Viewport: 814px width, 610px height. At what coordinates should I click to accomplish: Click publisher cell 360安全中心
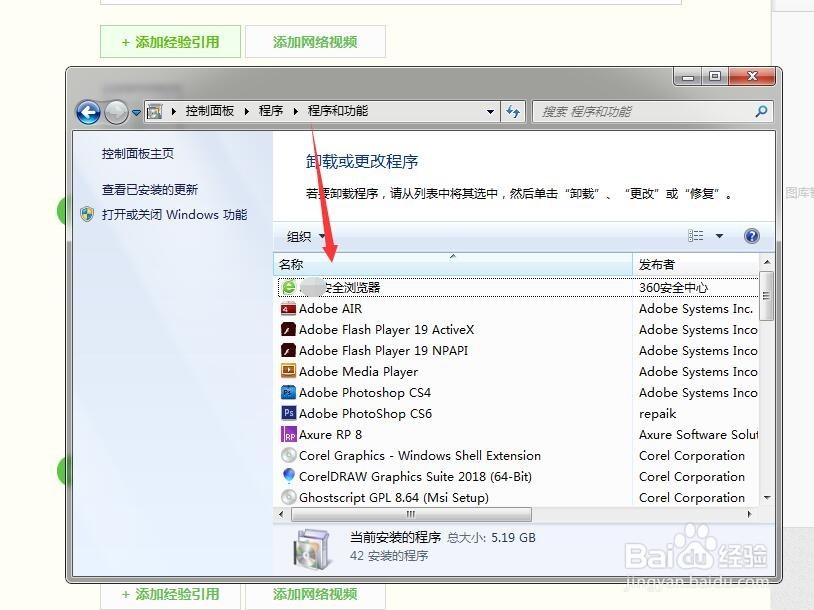tap(673, 288)
